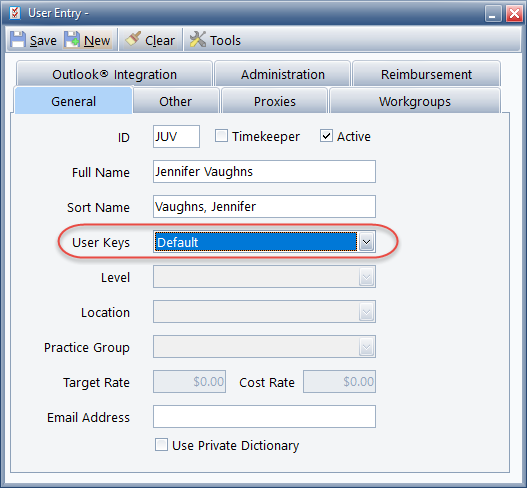Minimize the User Entry window

pos(493,14)
